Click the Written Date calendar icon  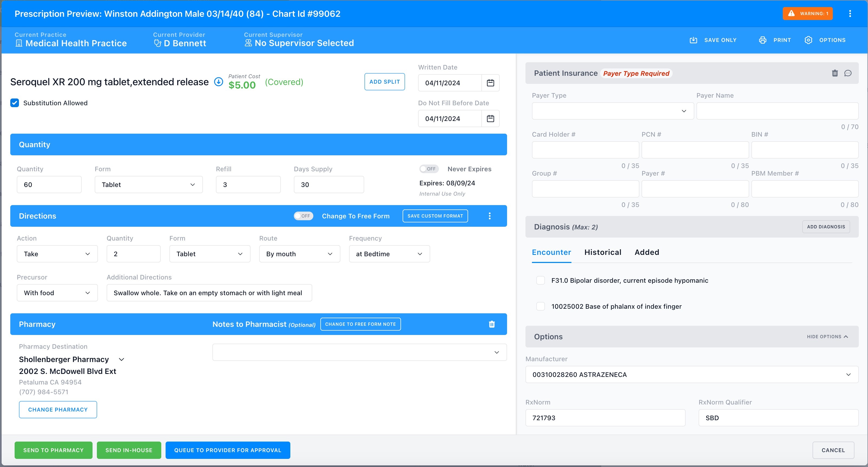(x=490, y=83)
